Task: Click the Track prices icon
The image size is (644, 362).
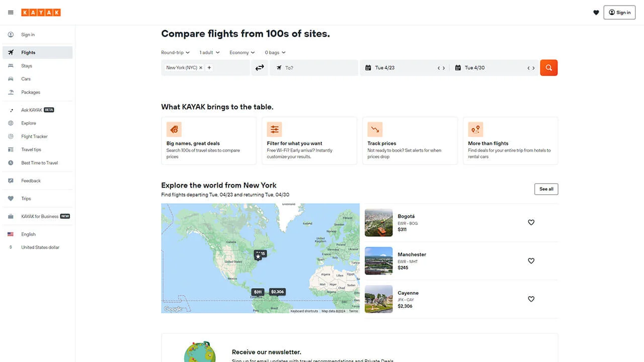Action: 375,130
